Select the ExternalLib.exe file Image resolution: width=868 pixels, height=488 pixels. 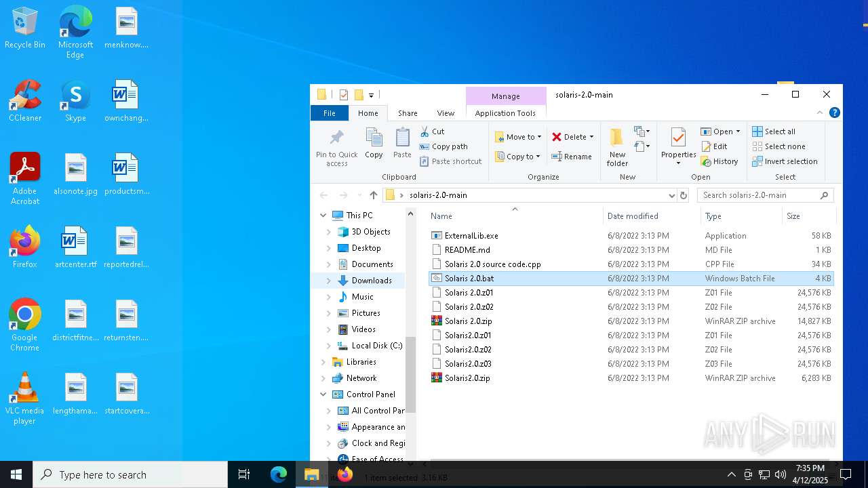pos(471,236)
